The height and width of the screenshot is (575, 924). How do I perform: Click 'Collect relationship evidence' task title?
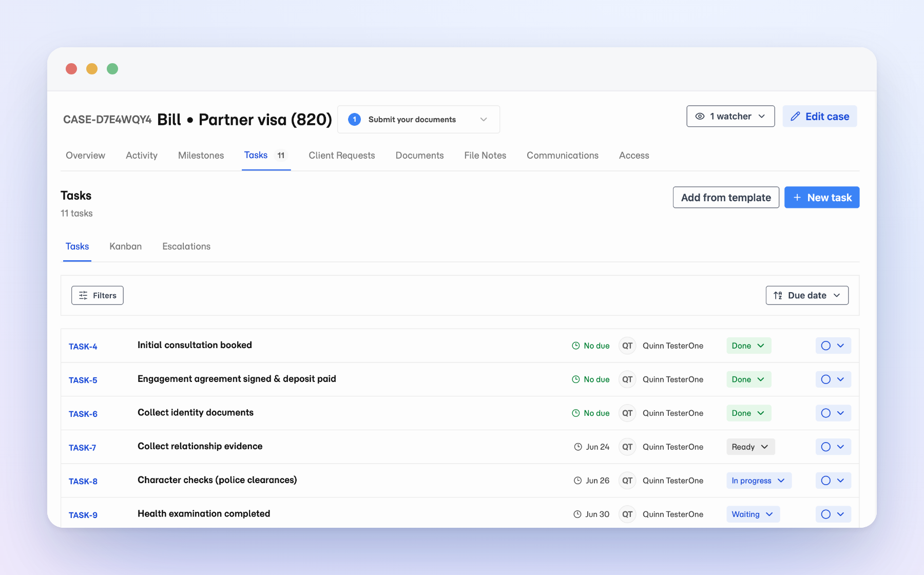click(x=200, y=447)
